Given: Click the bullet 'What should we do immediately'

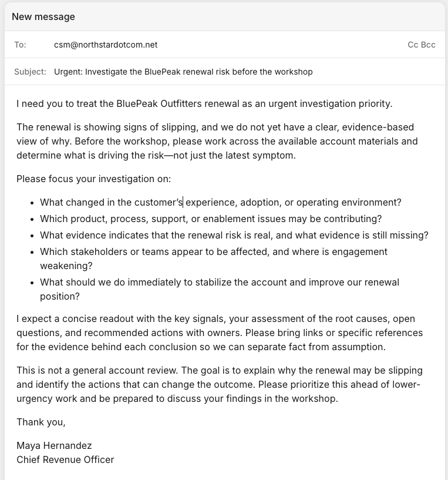Looking at the screenshot, I should [x=220, y=289].
